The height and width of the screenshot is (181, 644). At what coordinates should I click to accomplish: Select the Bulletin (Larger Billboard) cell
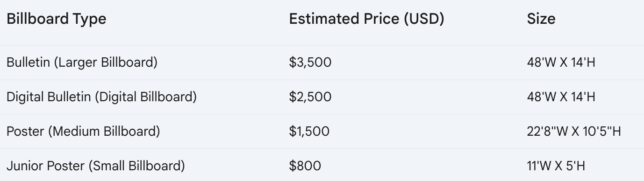click(82, 63)
